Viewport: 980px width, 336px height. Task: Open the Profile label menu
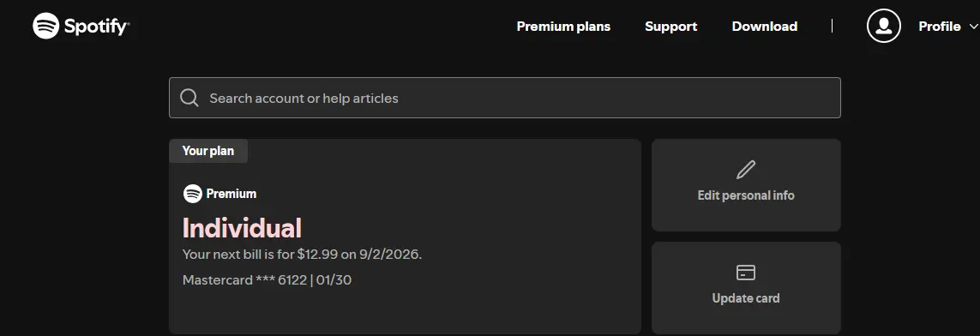(939, 27)
